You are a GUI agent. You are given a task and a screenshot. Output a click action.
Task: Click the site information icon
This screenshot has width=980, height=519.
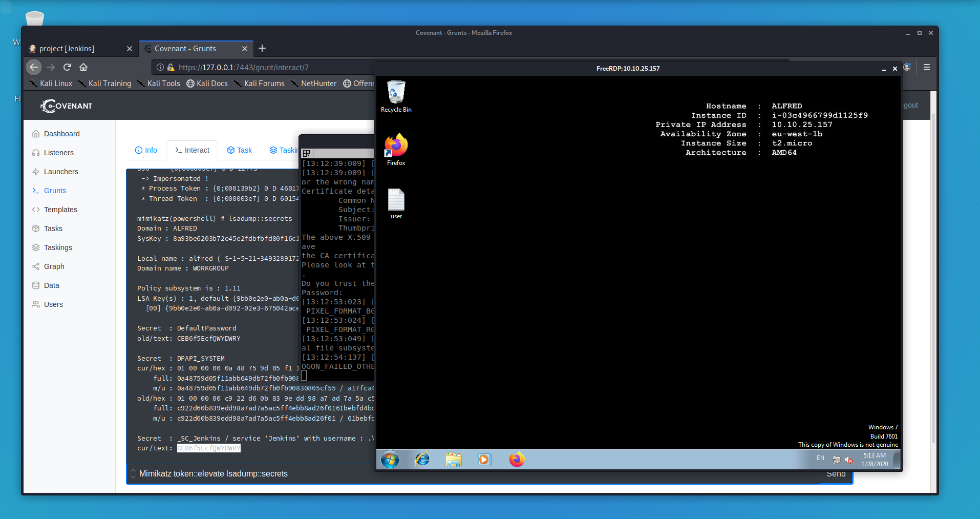click(160, 67)
